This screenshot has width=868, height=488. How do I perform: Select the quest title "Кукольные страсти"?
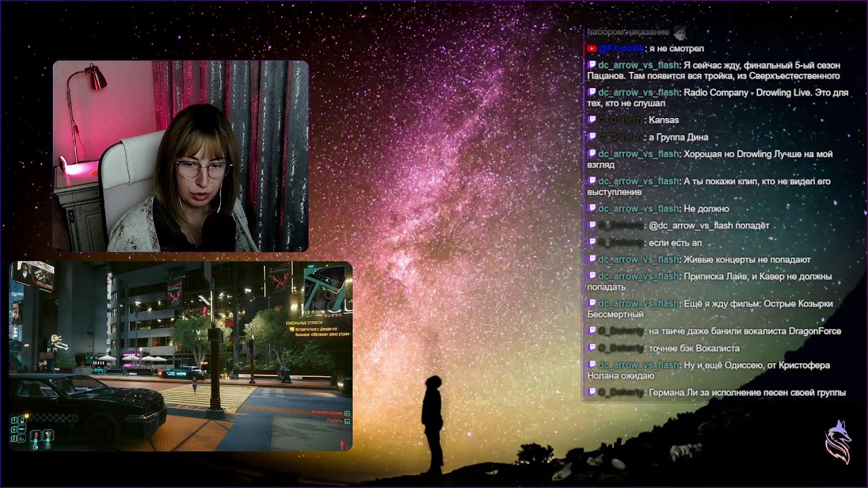304,323
